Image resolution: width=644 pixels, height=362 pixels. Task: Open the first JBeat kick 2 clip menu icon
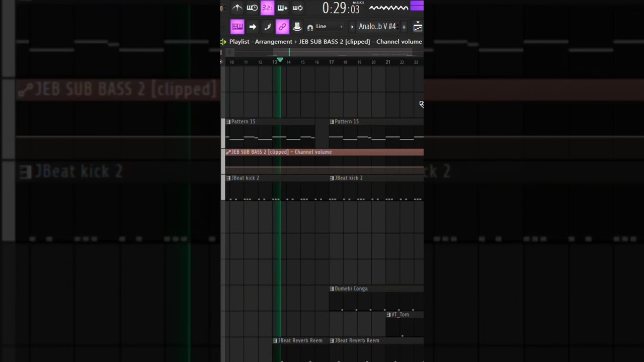coord(228,178)
